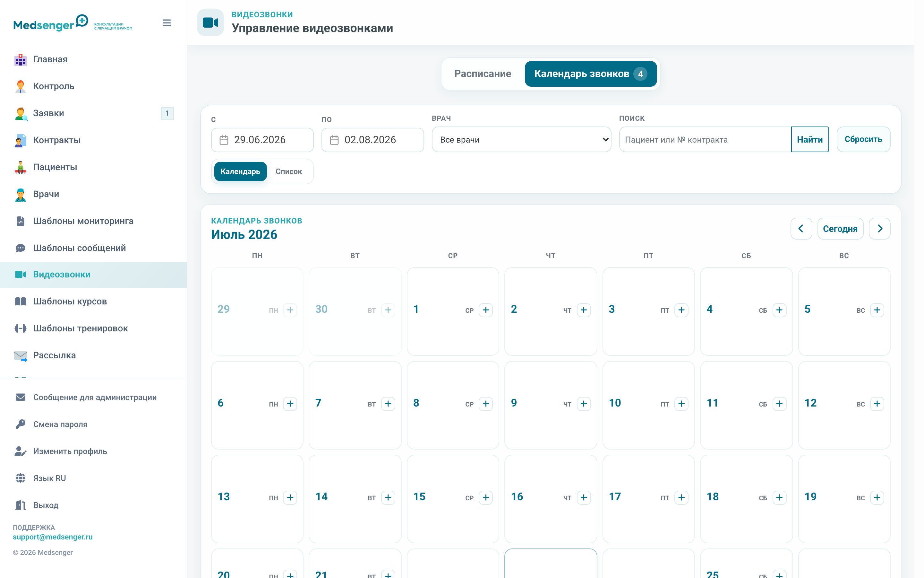Add a call on July 7
This screenshot has height=578, width=924.
(388, 404)
